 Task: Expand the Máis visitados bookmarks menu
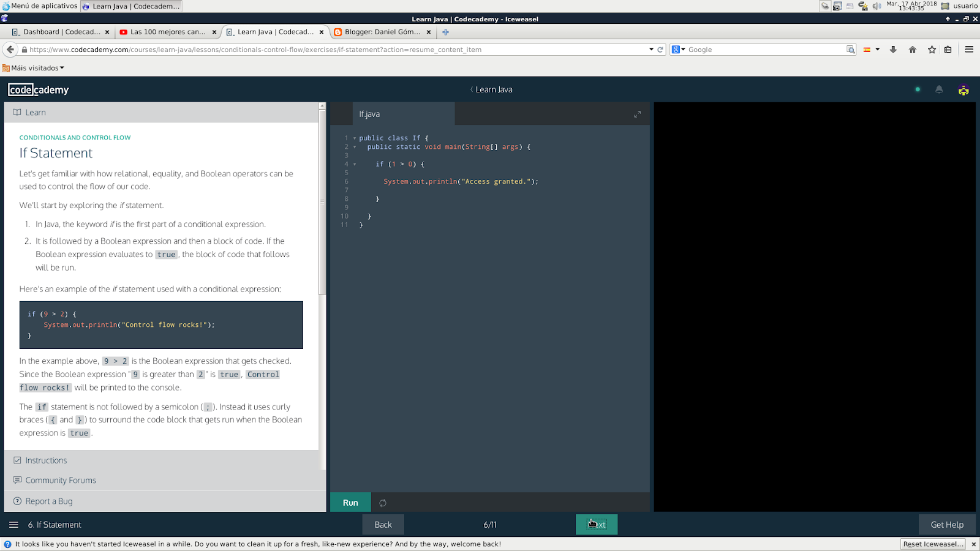click(x=34, y=67)
